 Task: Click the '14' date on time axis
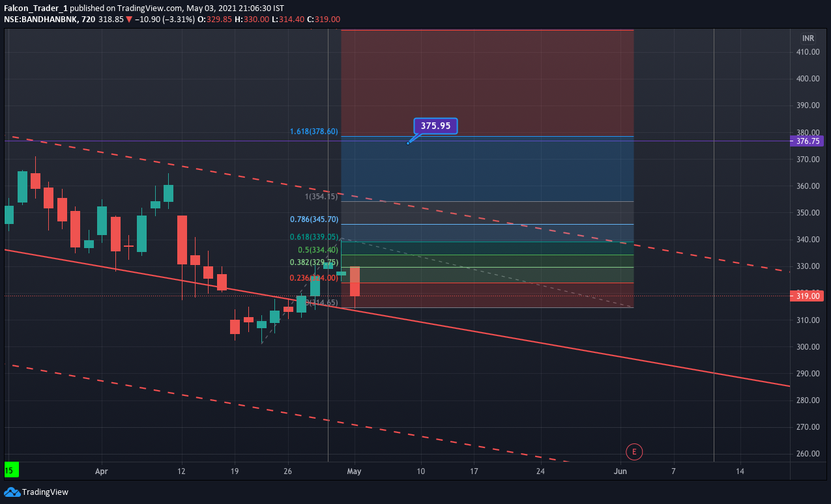740,470
